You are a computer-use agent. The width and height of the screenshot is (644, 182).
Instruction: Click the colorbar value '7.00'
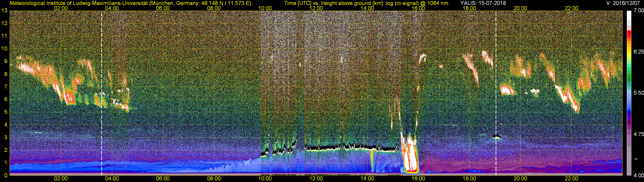(639, 10)
